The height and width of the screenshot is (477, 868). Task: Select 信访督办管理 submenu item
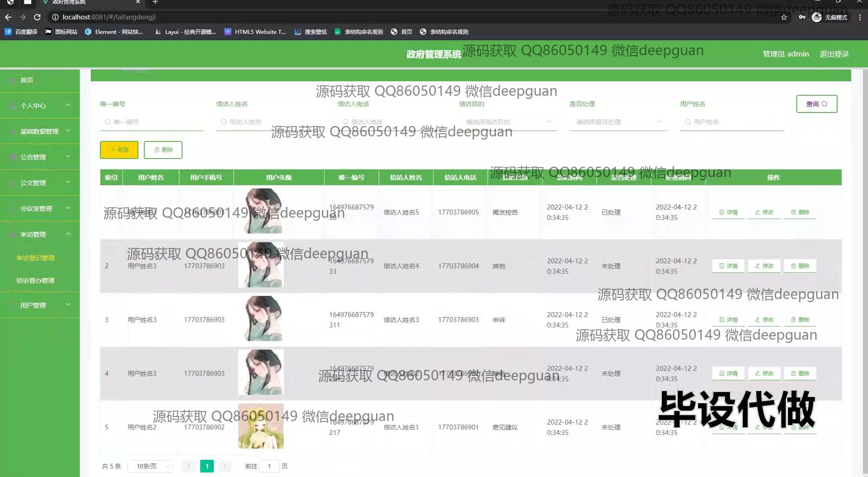pos(35,281)
